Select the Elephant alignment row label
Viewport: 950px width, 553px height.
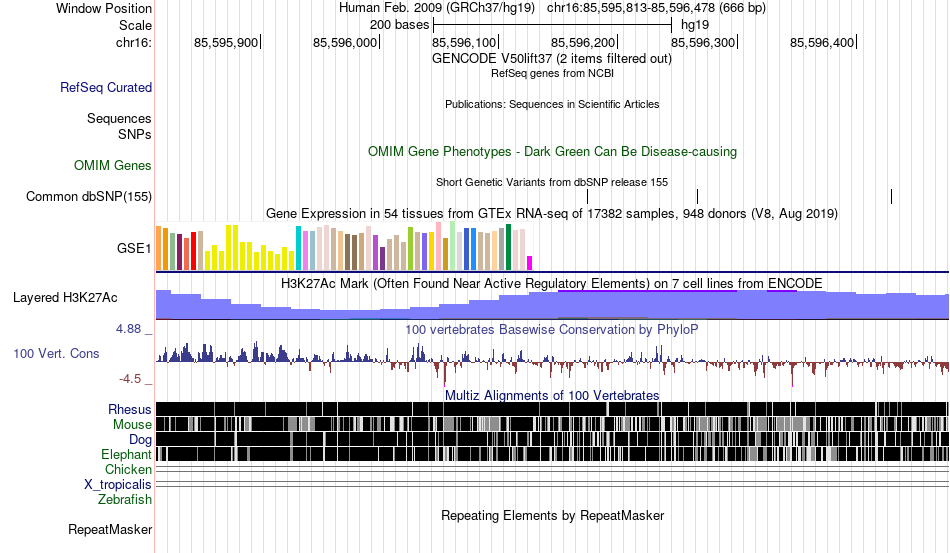[x=126, y=454]
